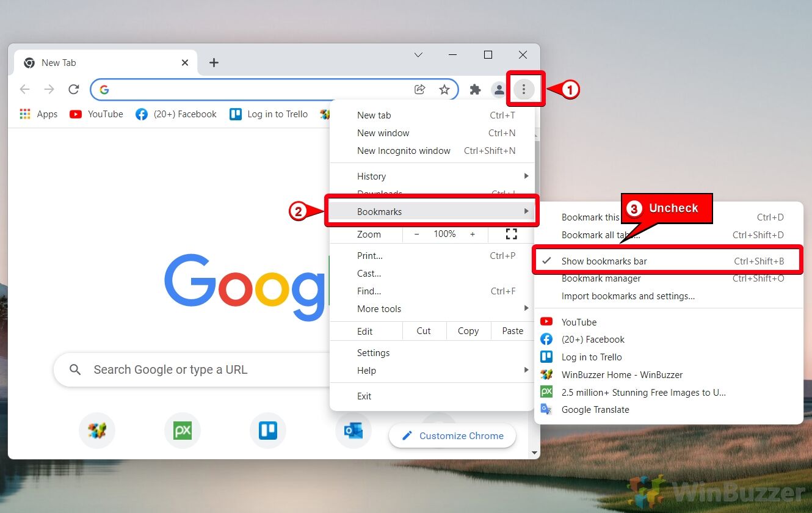This screenshot has width=812, height=513.
Task: Click the fullscreen icon beside Zoom
Action: (x=511, y=234)
